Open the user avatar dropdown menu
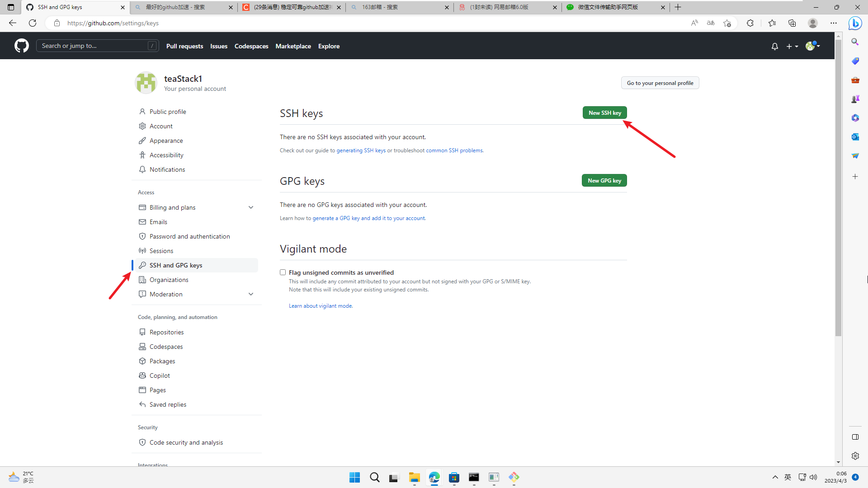868x488 pixels. point(812,46)
